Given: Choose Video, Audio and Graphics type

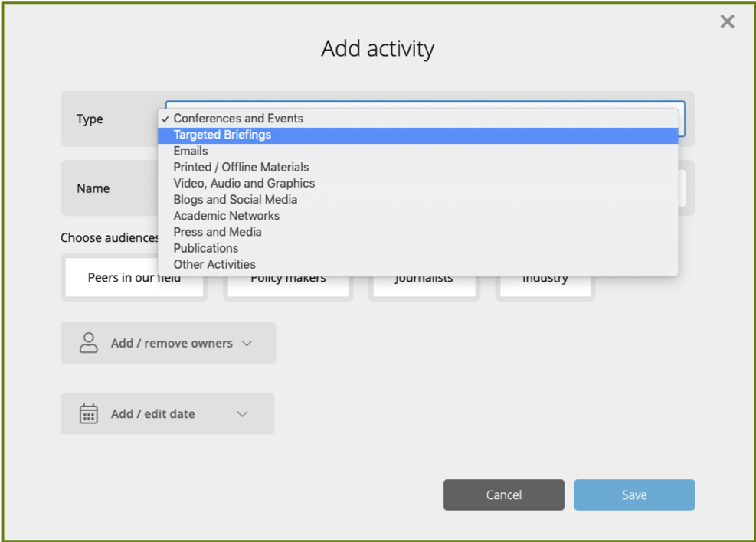Looking at the screenshot, I should 244,183.
